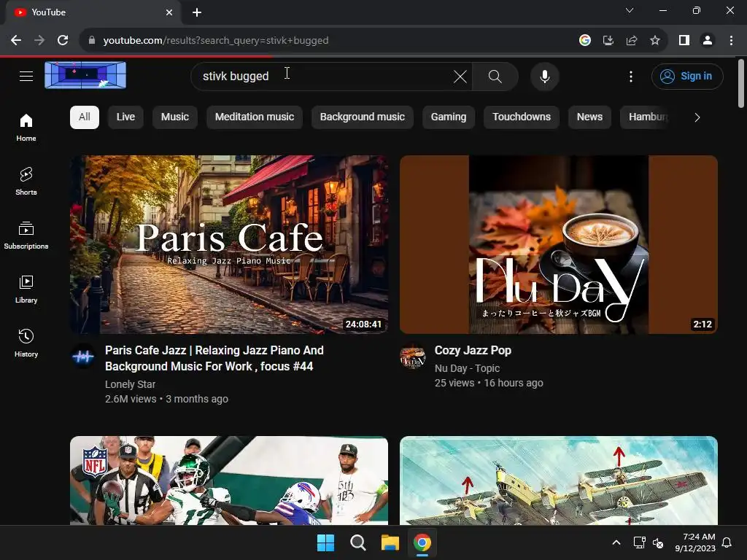The width and height of the screenshot is (747, 560).
Task: Open History in the sidebar
Action: point(26,343)
